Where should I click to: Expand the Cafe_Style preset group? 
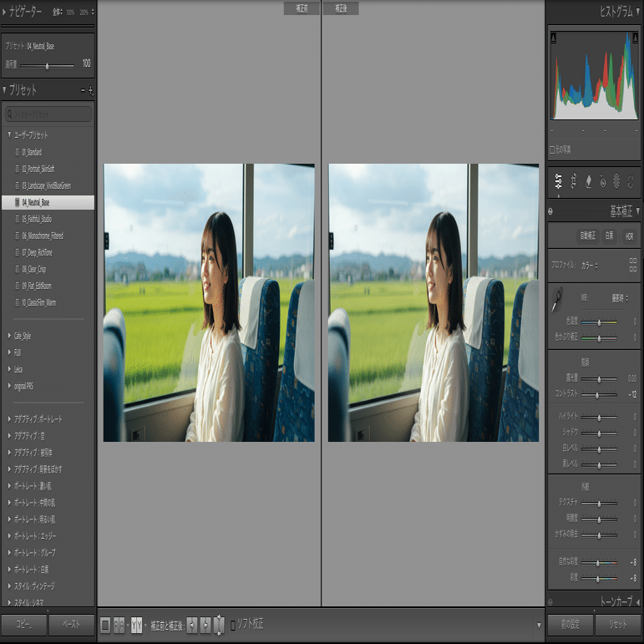pos(9,336)
